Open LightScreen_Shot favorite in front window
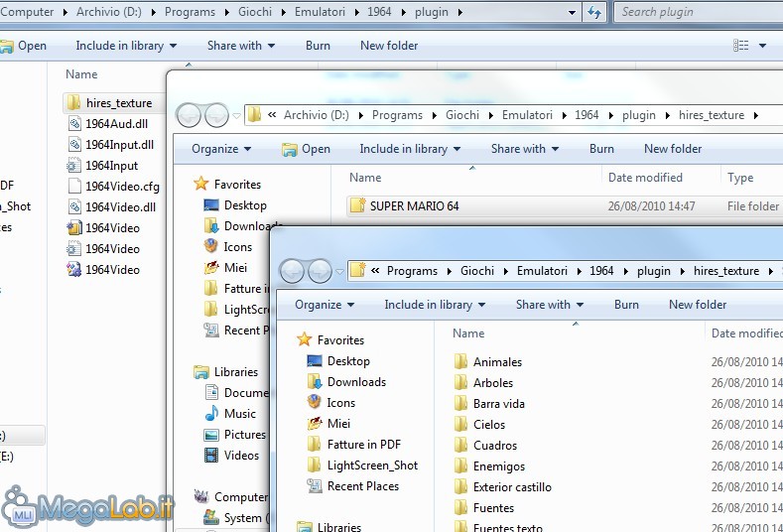The image size is (783, 532). pyautogui.click(x=372, y=465)
